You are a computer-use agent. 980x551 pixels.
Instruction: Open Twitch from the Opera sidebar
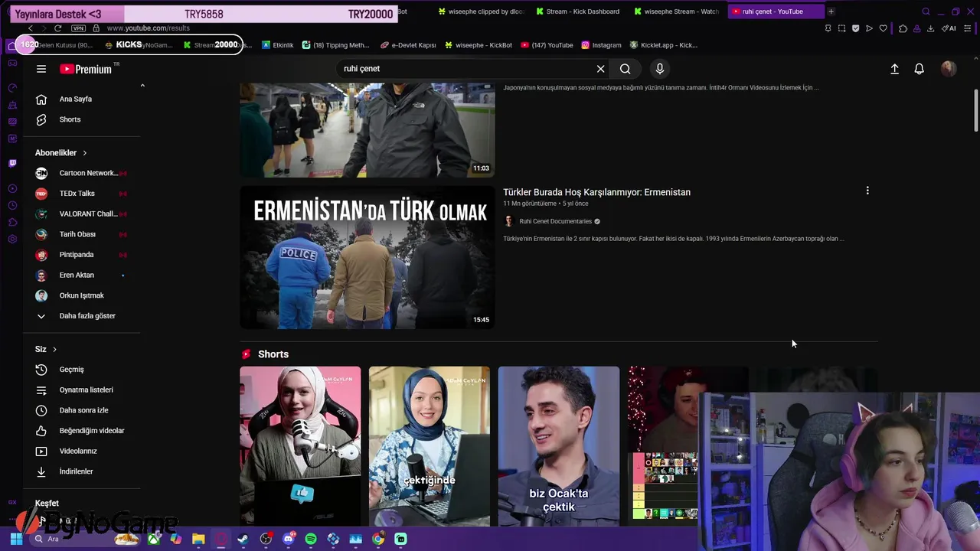click(x=12, y=163)
